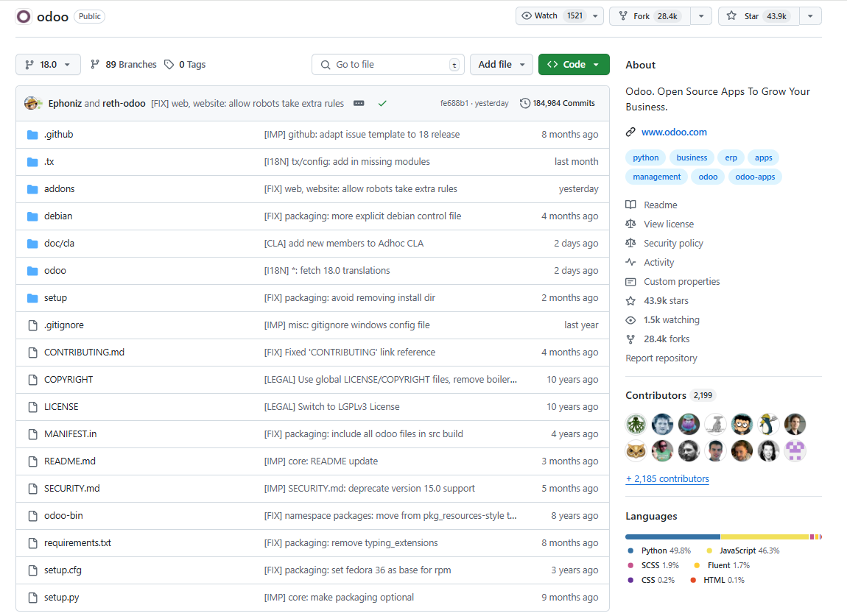
Task: Open the 0 Tags list
Action: 185,64
